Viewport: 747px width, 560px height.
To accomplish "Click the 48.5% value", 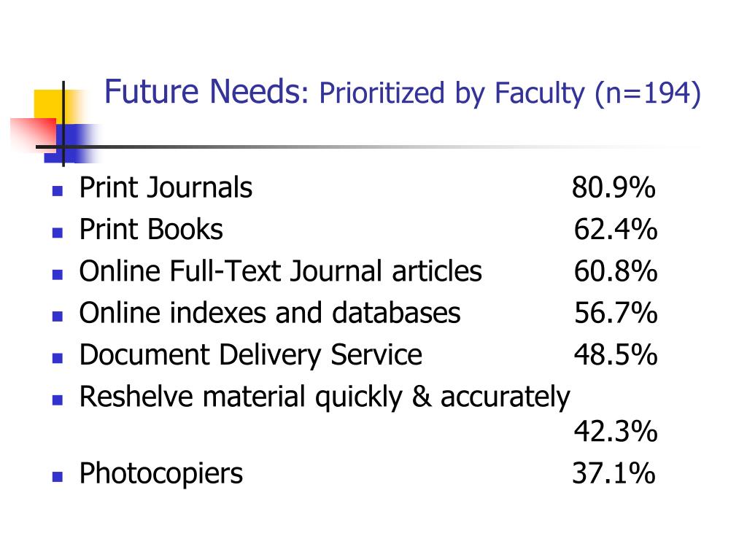I will point(616,355).
